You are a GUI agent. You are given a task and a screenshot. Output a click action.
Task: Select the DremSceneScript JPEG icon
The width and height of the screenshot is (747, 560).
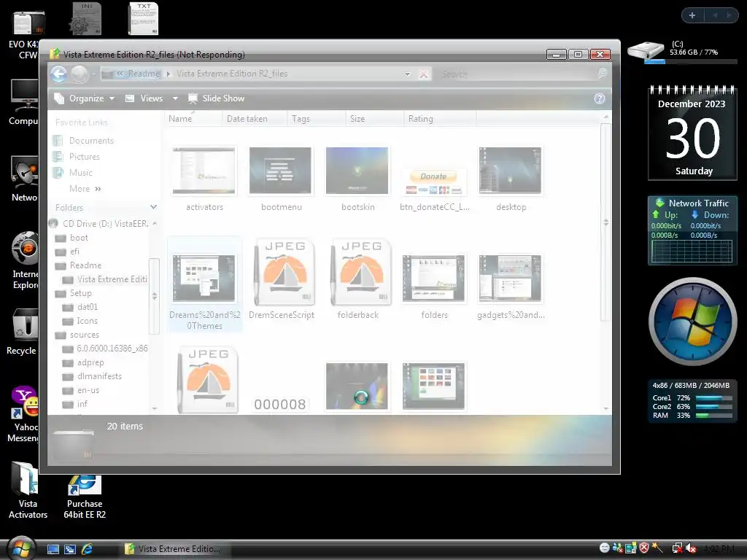tap(284, 272)
